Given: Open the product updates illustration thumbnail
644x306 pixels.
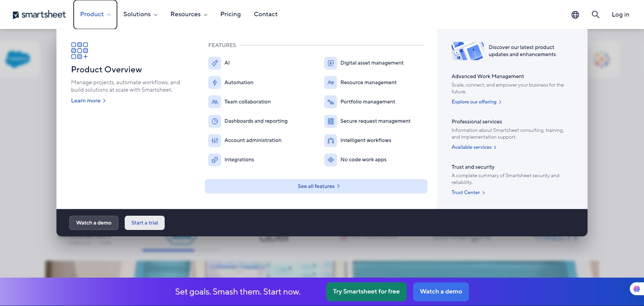Looking at the screenshot, I should click(x=468, y=51).
